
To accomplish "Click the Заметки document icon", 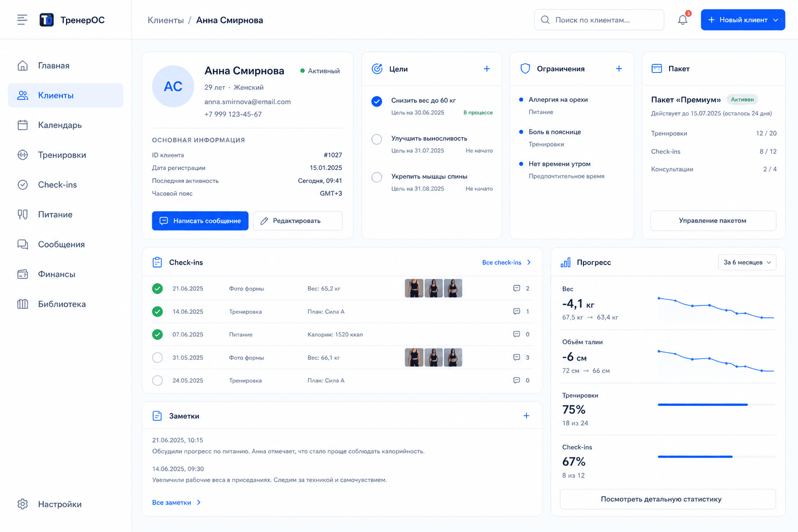I will click(x=157, y=416).
